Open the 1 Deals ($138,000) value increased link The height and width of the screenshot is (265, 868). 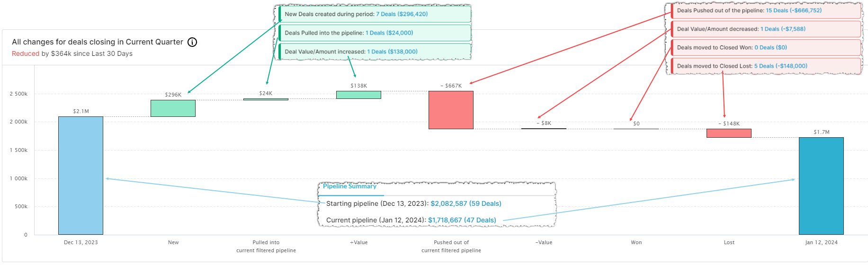393,52
